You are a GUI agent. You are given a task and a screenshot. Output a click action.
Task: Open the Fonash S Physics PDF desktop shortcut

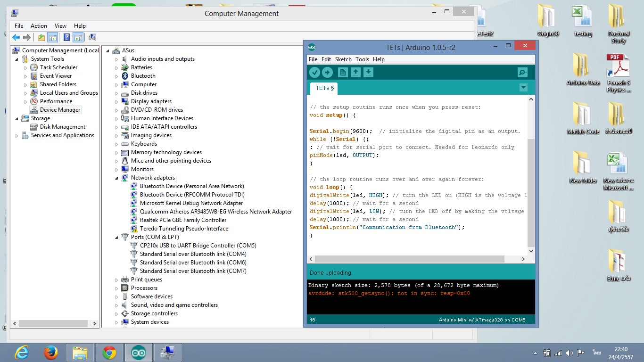(x=618, y=73)
